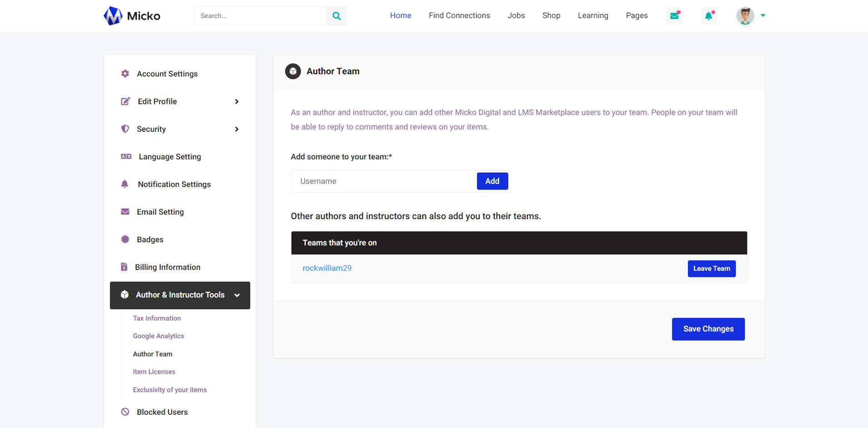
Task: Click the Micko logo icon
Action: click(x=113, y=16)
